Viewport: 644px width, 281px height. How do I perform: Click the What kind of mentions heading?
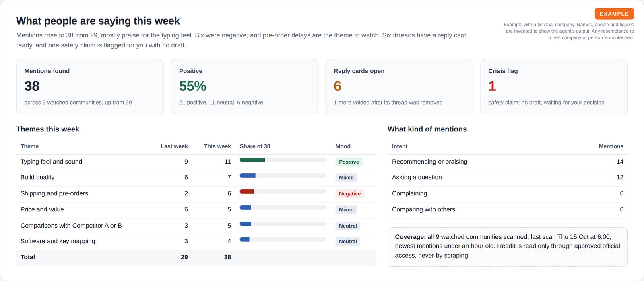[427, 129]
